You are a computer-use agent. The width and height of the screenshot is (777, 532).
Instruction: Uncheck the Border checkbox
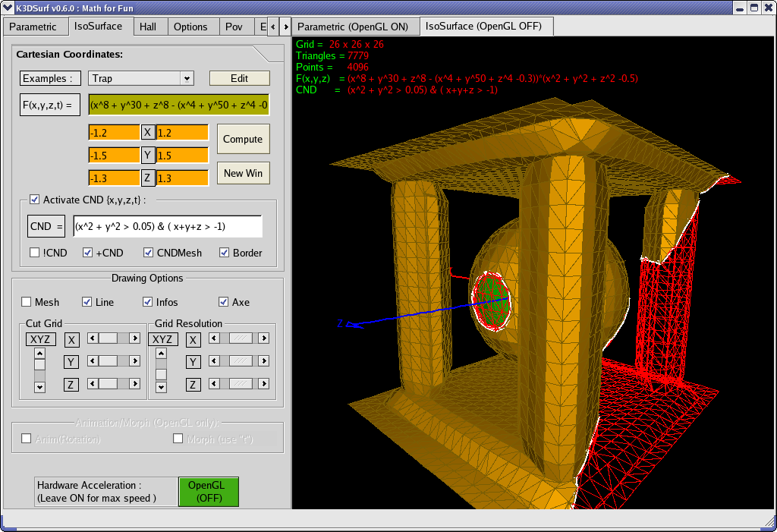[225, 253]
